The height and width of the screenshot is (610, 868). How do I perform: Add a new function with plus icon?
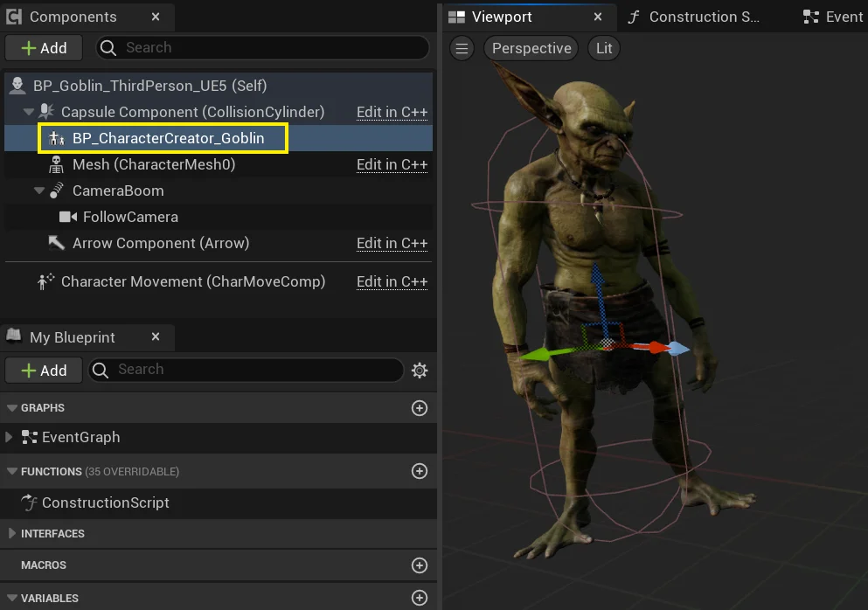(x=420, y=471)
